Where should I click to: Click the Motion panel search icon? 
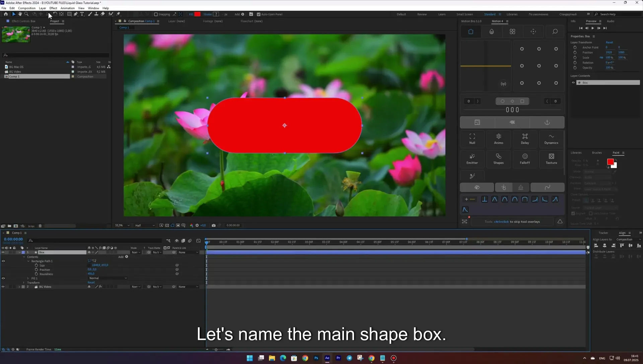click(555, 31)
